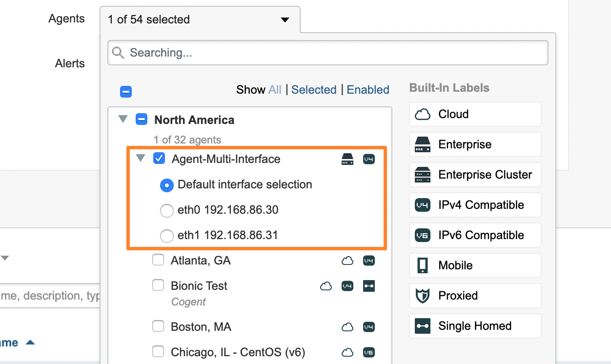Click the enterprise icon beside Agent-Multi-Interface
This screenshot has width=611, height=364.
[346, 159]
